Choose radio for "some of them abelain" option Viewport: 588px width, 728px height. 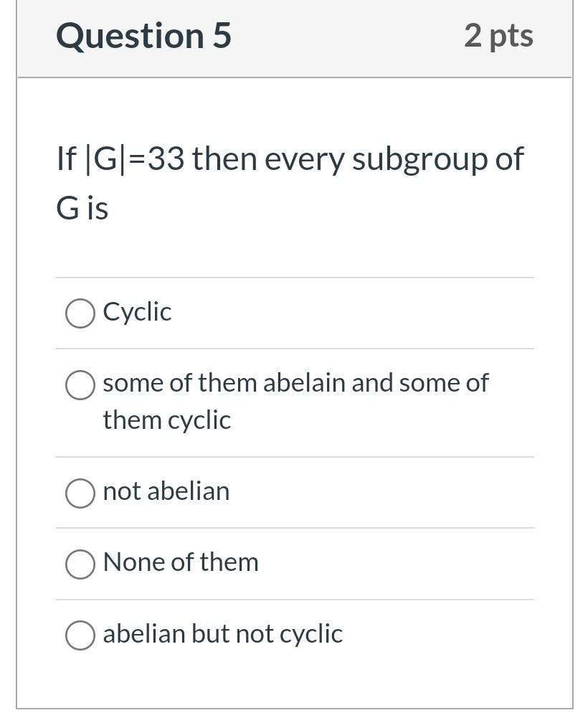click(x=80, y=385)
